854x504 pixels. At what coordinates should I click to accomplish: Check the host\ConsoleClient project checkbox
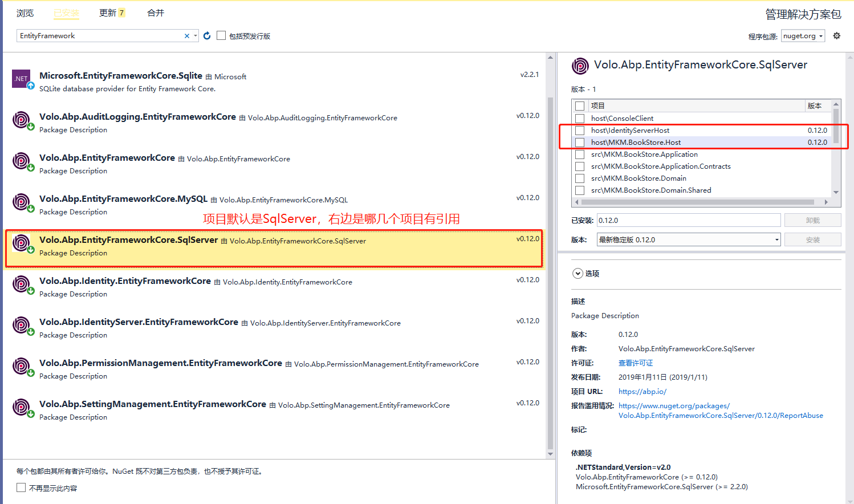coord(580,119)
